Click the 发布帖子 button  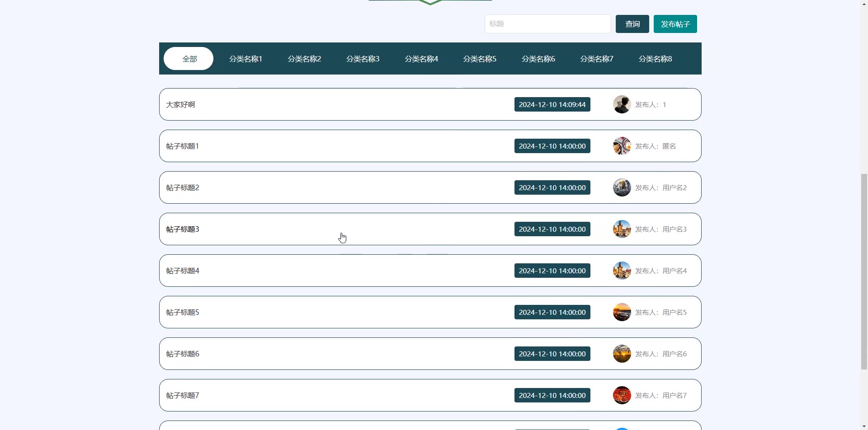point(675,24)
